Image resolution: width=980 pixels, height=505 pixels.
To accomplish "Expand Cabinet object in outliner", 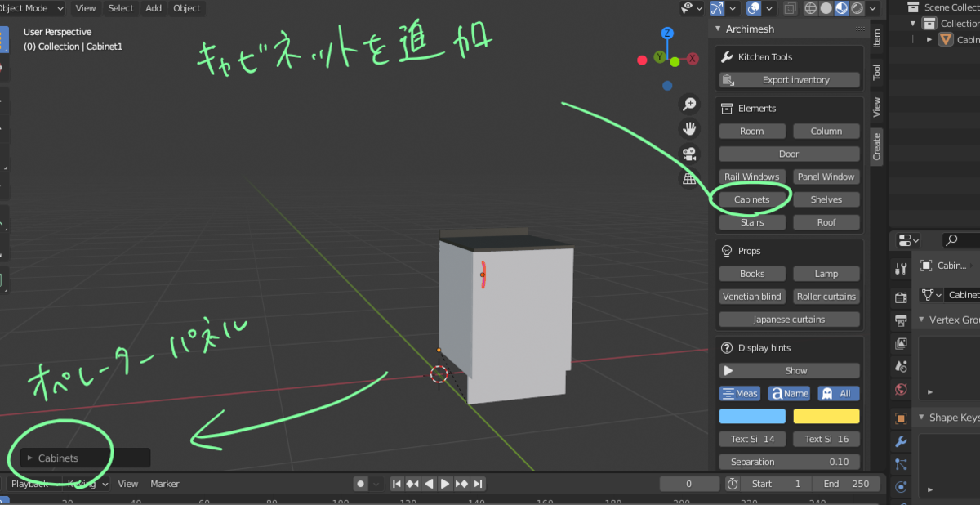I will tap(929, 39).
